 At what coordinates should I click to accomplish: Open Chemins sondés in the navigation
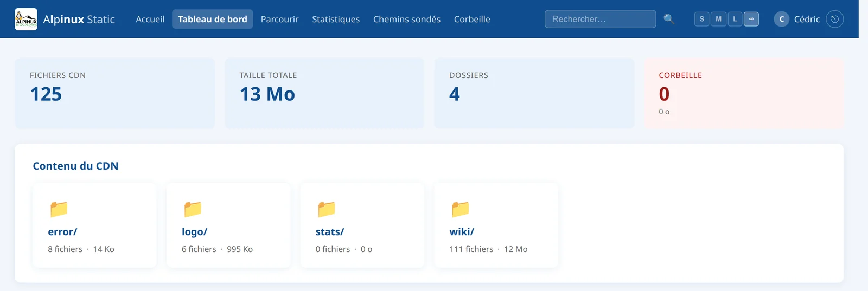pyautogui.click(x=407, y=19)
